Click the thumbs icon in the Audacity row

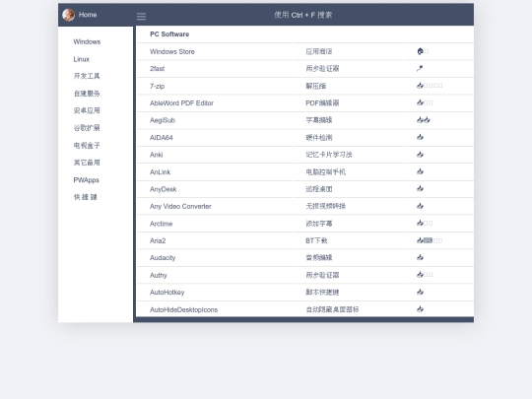[420, 257]
